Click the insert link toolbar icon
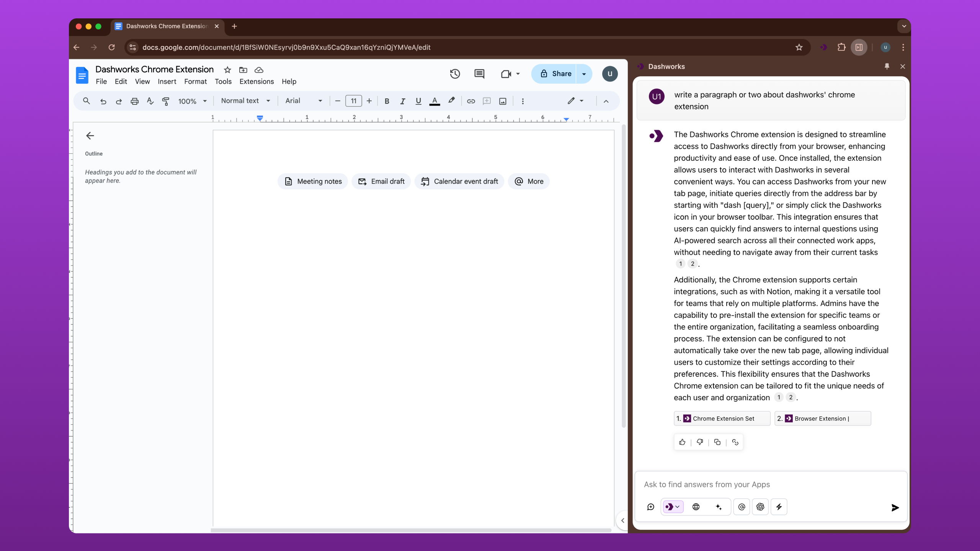Viewport: 980px width, 551px height. [x=471, y=101]
